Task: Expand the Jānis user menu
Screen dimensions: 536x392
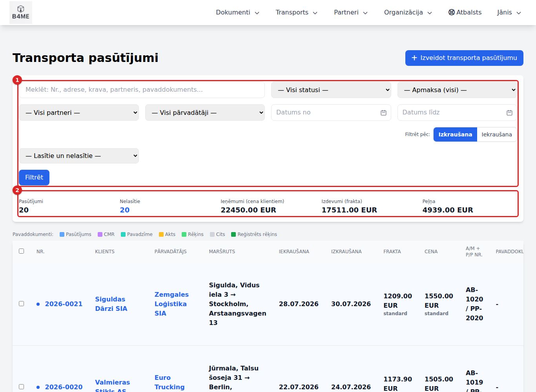Action: 509,13
